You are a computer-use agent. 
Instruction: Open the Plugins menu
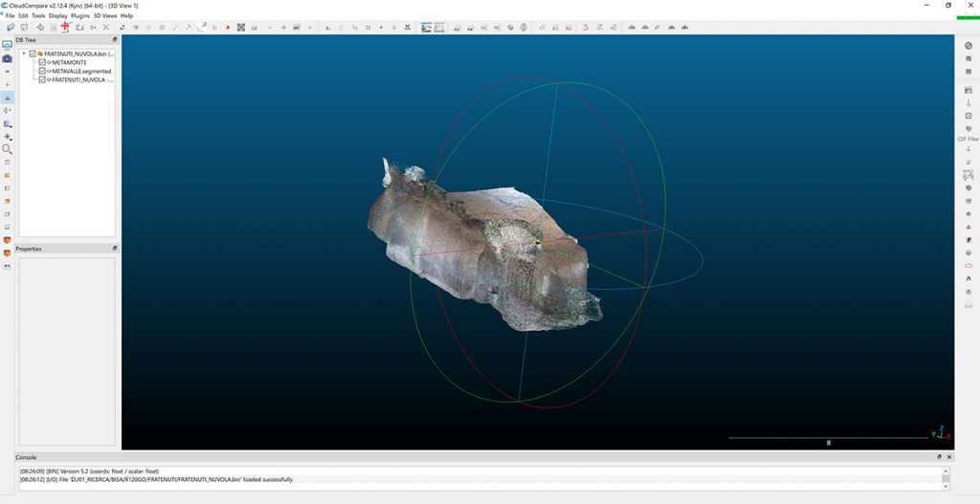point(80,15)
